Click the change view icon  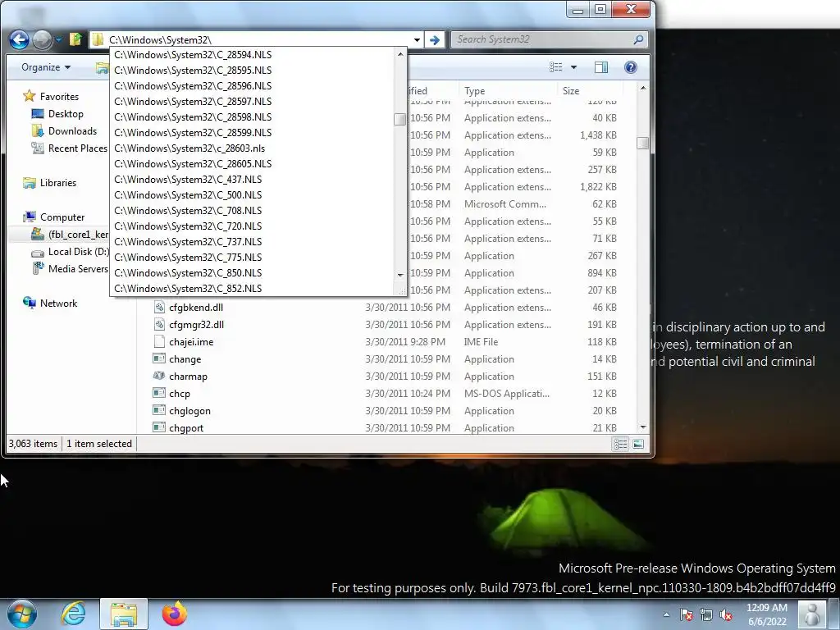(556, 67)
